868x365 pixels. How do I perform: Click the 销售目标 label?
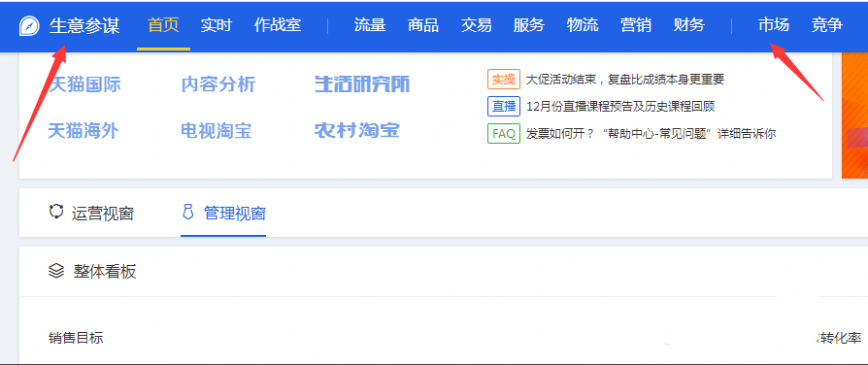76,338
